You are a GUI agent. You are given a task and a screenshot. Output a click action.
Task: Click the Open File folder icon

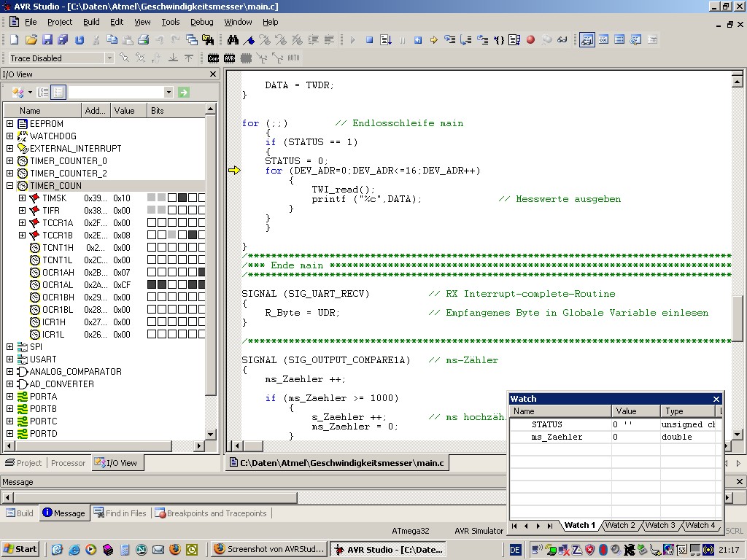[31, 40]
